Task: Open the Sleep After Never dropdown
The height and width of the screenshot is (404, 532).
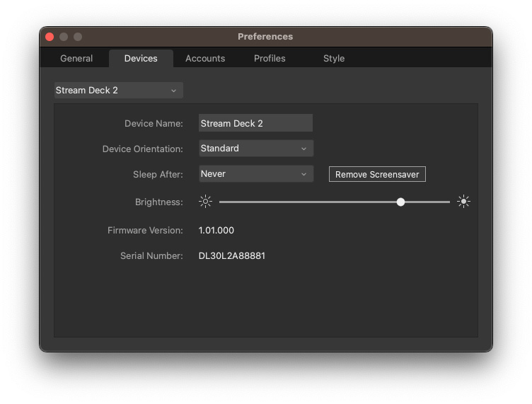Action: pyautogui.click(x=256, y=173)
